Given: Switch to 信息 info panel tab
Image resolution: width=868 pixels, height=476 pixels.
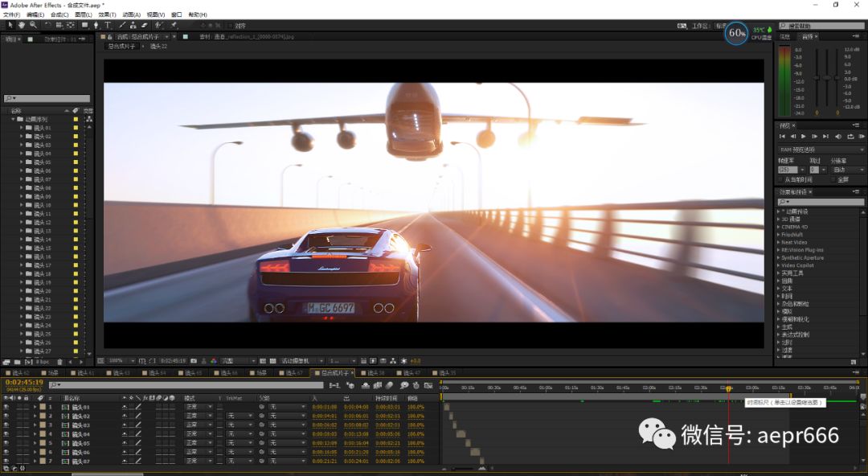Looking at the screenshot, I should point(785,36).
